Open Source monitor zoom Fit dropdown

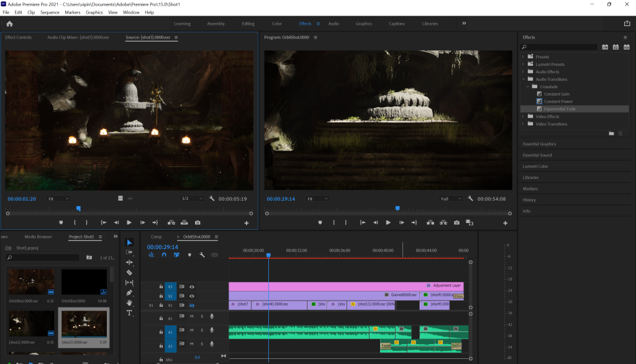click(x=58, y=199)
